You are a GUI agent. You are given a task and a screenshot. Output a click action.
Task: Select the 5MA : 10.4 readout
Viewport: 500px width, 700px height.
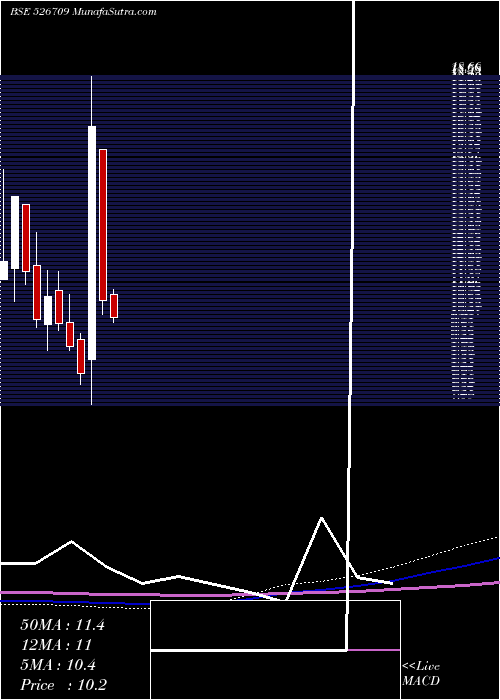coord(58,665)
